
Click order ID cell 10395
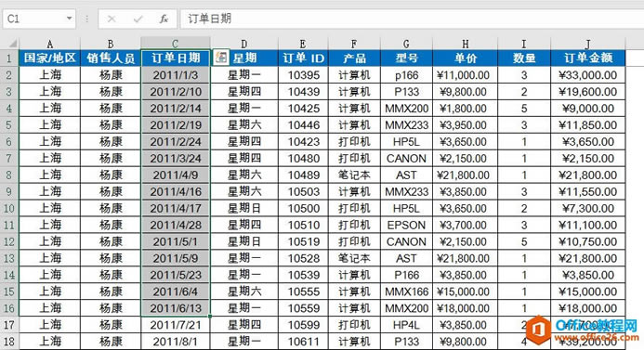[303, 74]
